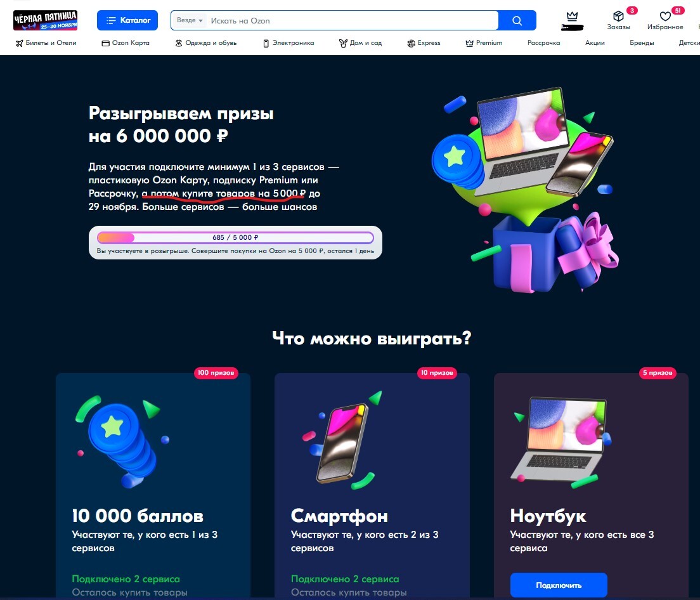Open the Premium menu item

click(484, 43)
